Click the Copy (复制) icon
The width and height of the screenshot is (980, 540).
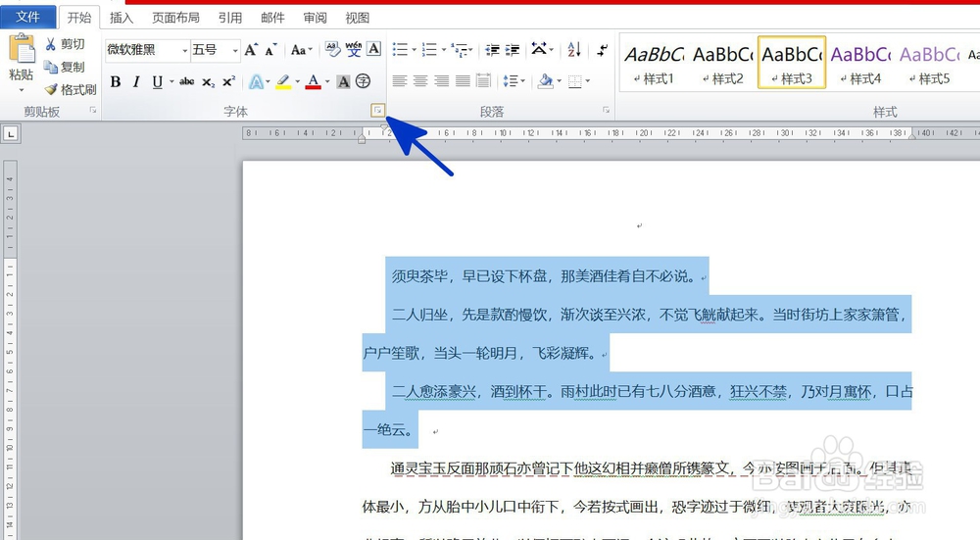pos(51,67)
